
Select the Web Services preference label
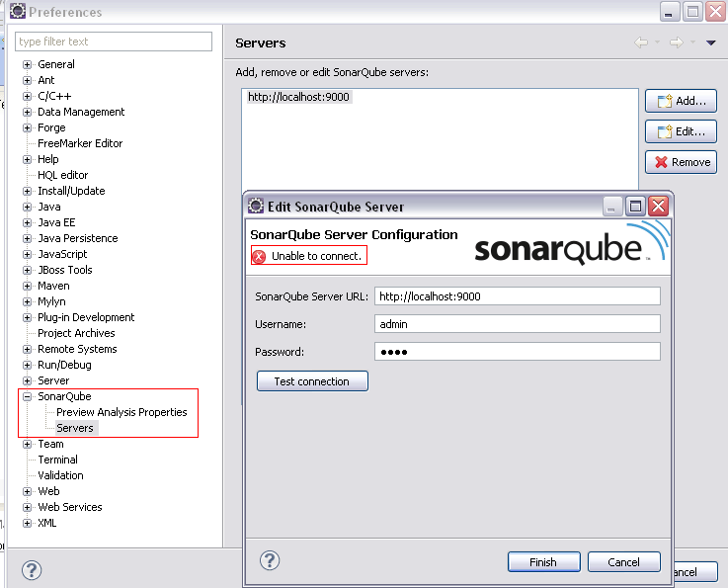70,507
